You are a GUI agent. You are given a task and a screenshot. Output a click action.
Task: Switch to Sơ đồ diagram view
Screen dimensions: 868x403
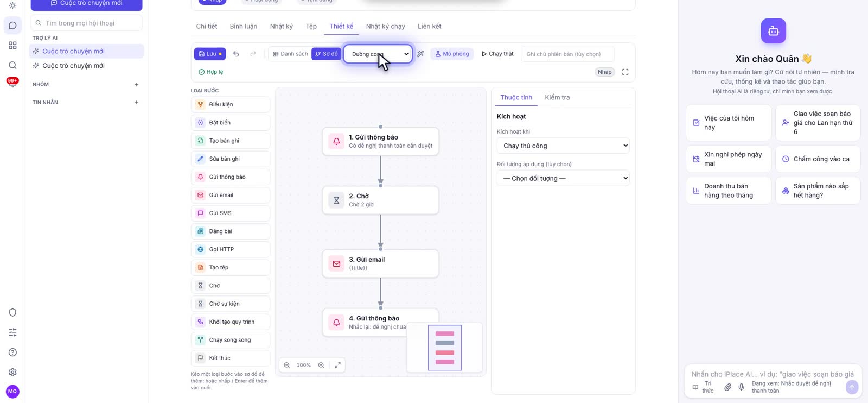[326, 54]
